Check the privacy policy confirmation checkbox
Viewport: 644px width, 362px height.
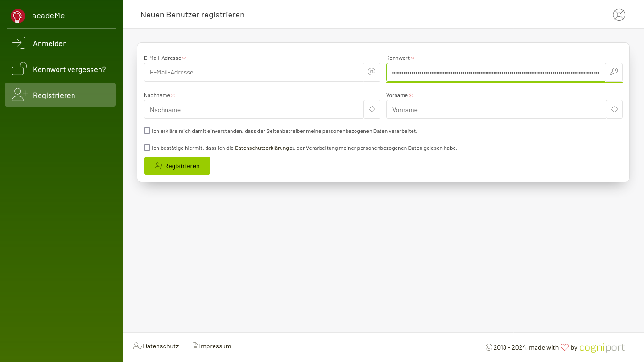click(147, 148)
